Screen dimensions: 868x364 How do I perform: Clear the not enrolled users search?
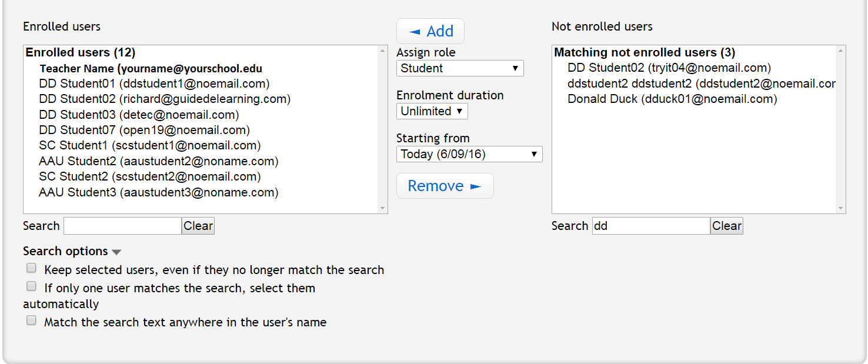(726, 226)
